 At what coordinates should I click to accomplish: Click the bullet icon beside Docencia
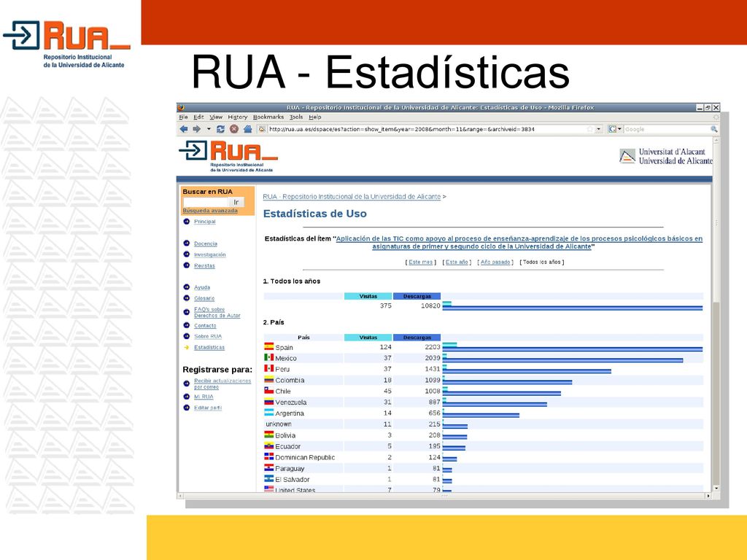pos(186,244)
